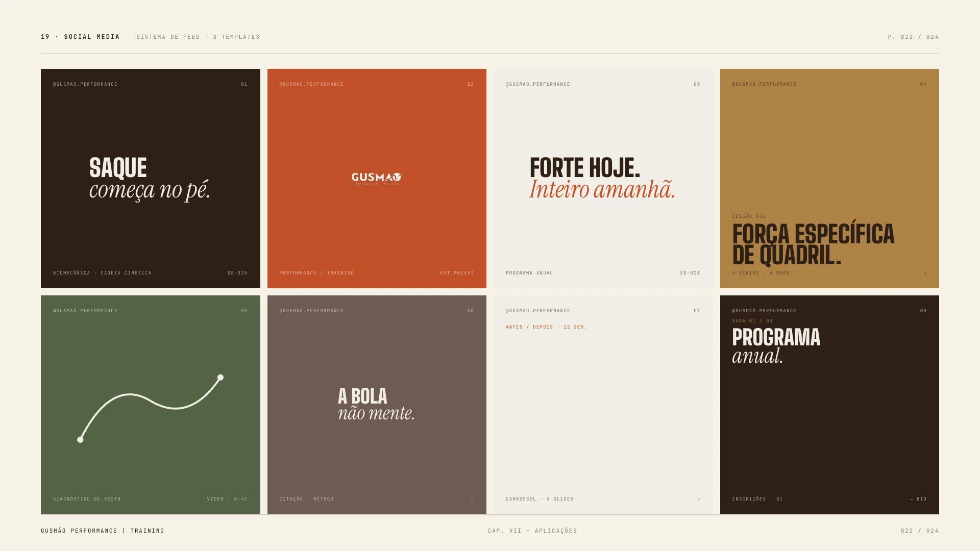This screenshot has height=551, width=980.
Task: Click 'BIOMECÂNICA · CADEIA CINÉTICA' caption
Action: 102,273
